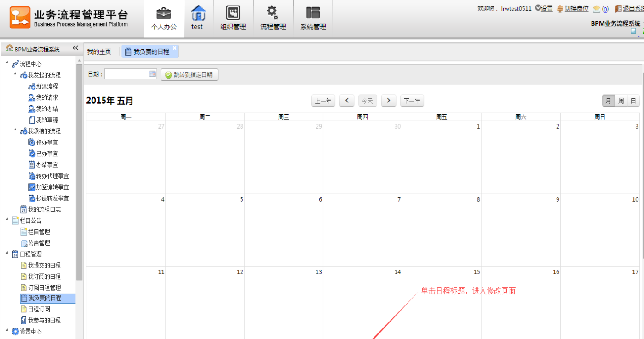Click the 待办事宜 icon
Image resolution: width=644 pixels, height=339 pixels.
click(x=32, y=142)
